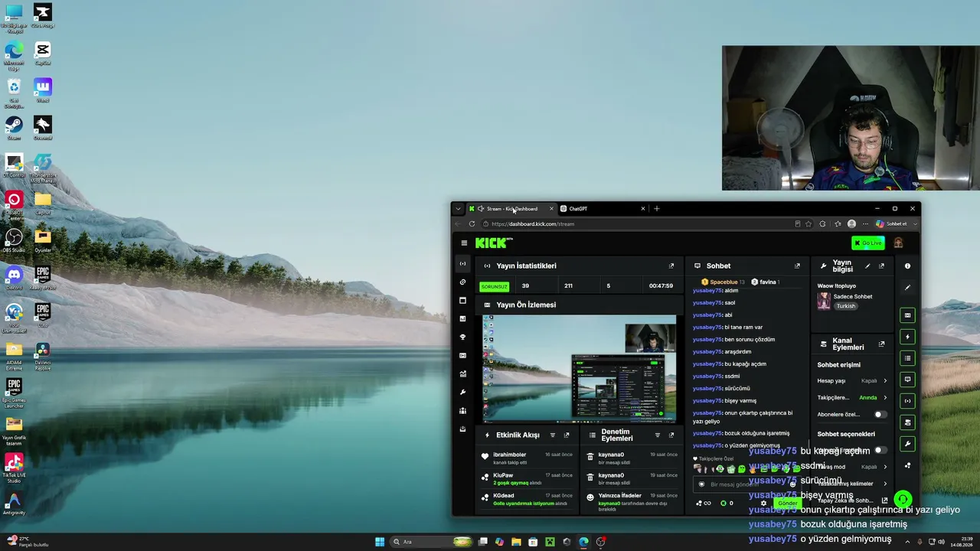This screenshot has height=551, width=980.
Task: Open the trophy icon in left sidebar
Action: click(x=462, y=337)
